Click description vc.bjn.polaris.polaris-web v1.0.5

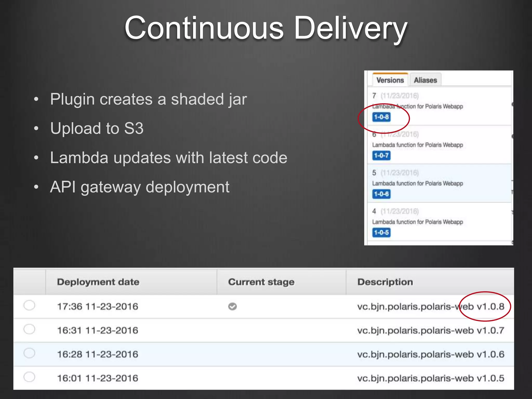tap(431, 378)
